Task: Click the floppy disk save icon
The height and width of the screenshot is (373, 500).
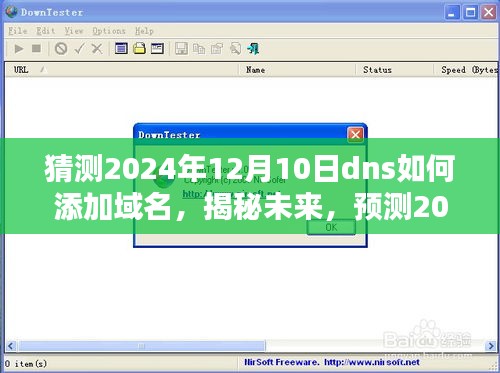Action: 181,49
